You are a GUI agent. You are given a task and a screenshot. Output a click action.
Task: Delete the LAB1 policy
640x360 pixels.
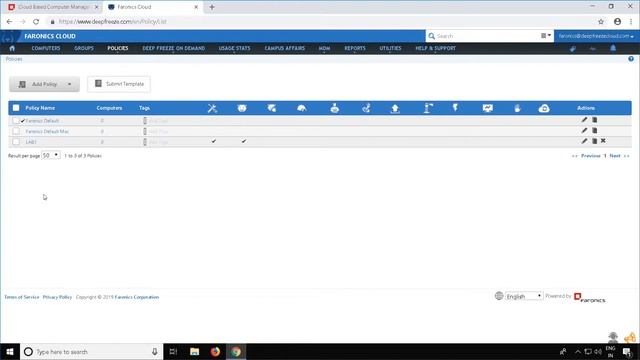click(x=603, y=141)
